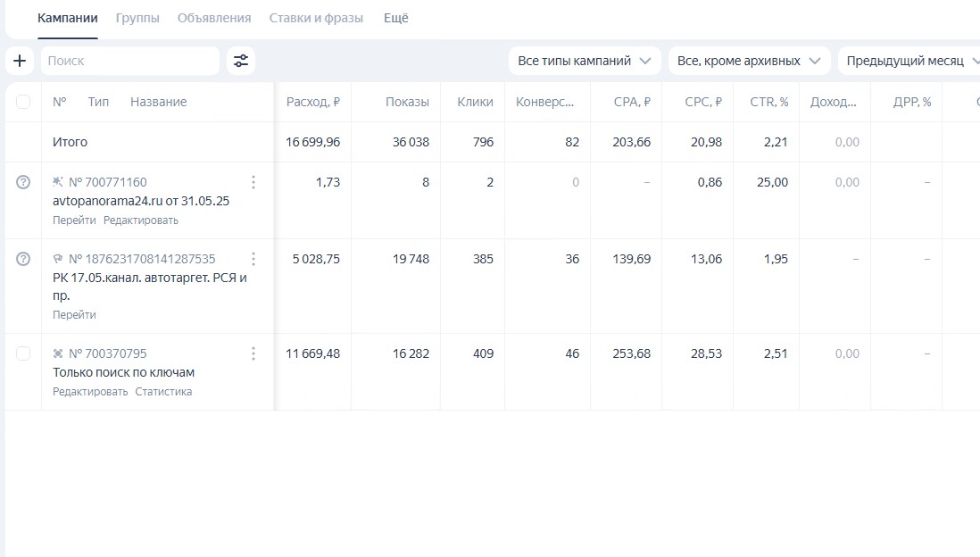Click question mark icon beside РК 17.05 campaign
The width and height of the screenshot is (980, 557).
tap(23, 259)
